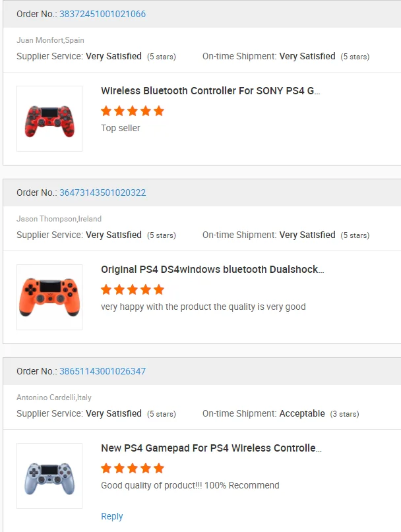Image resolution: width=401 pixels, height=532 pixels.
Task: Click the "Good quality of product" review text
Action: click(190, 485)
